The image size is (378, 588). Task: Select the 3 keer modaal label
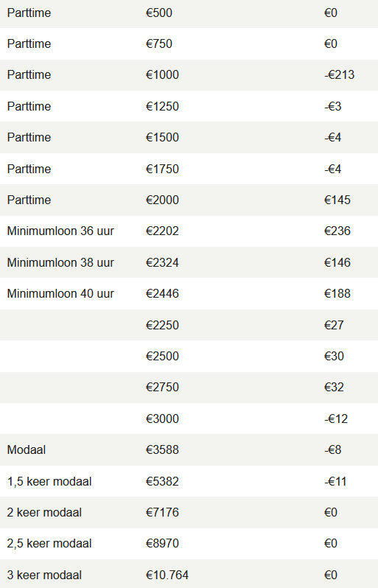[44, 575]
